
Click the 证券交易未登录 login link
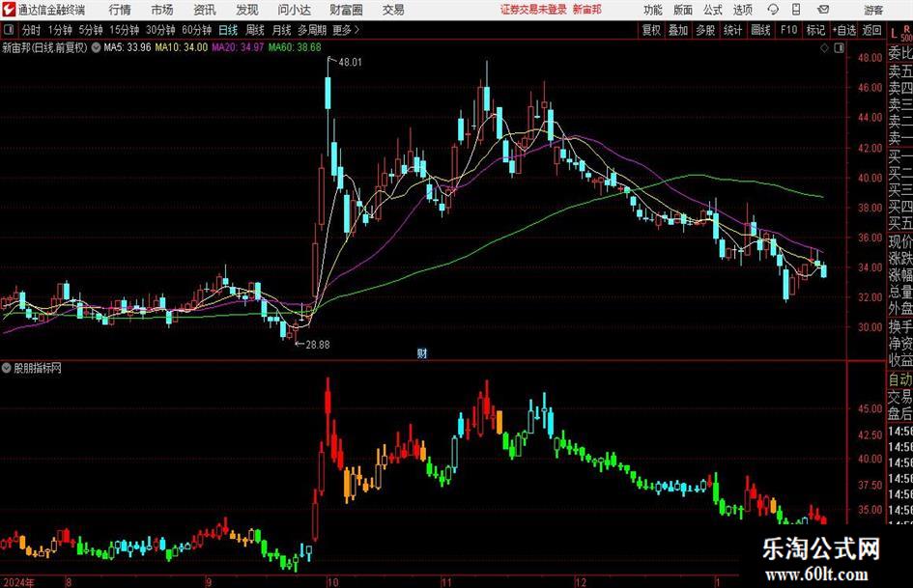[533, 10]
